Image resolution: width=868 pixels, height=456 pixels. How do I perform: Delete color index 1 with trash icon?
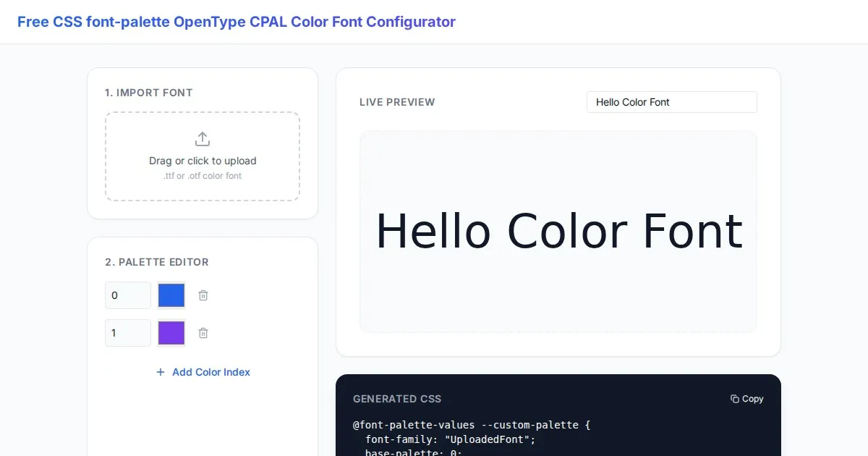pos(203,333)
